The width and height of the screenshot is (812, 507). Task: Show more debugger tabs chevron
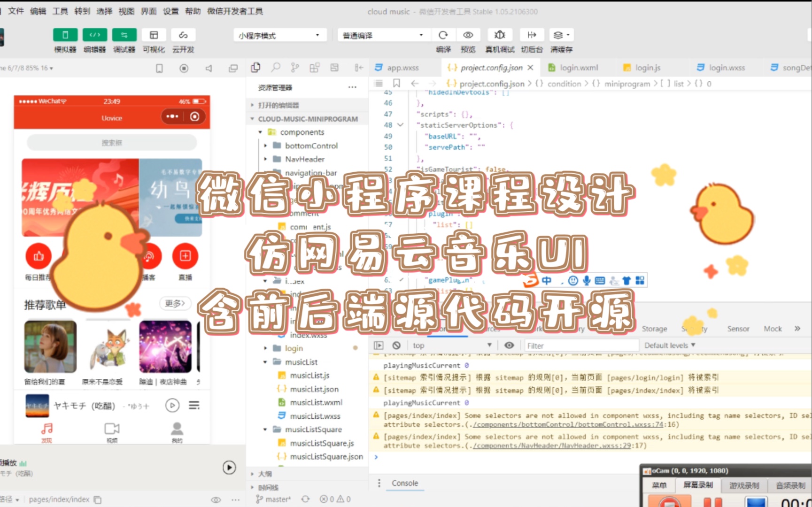pos(797,329)
